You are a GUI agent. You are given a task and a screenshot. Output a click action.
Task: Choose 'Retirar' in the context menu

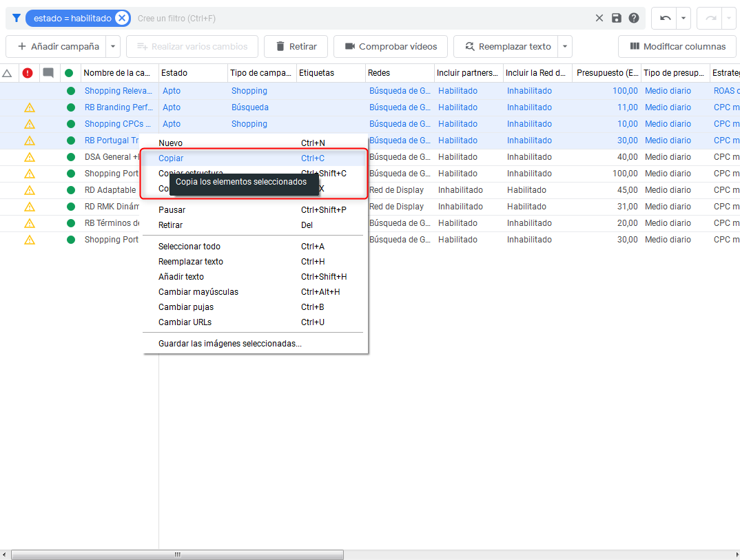[x=253, y=225]
